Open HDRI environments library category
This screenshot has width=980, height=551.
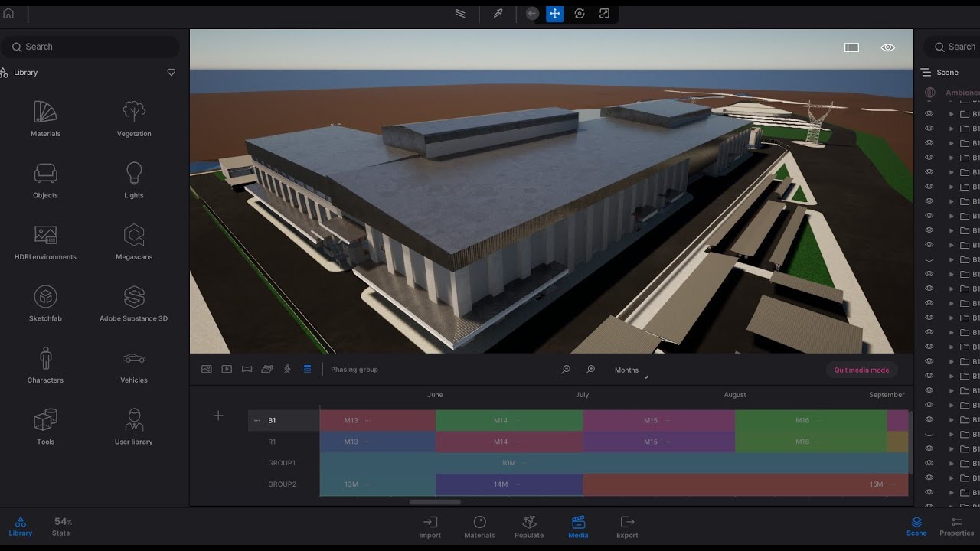[45, 243]
